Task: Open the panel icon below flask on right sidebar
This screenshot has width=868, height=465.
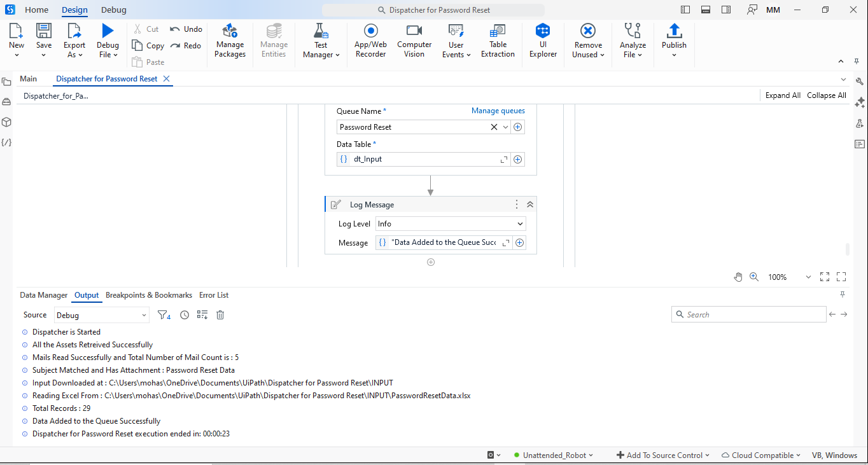Action: click(x=860, y=144)
